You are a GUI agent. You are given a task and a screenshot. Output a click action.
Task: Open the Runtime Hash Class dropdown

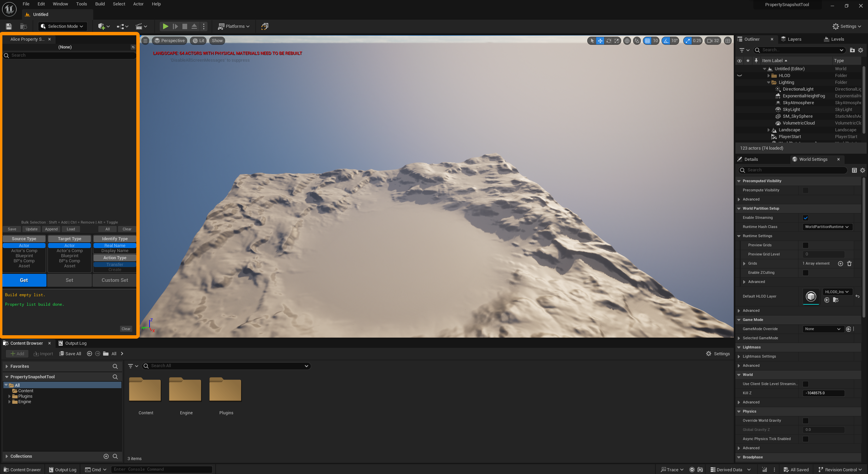[827, 227]
